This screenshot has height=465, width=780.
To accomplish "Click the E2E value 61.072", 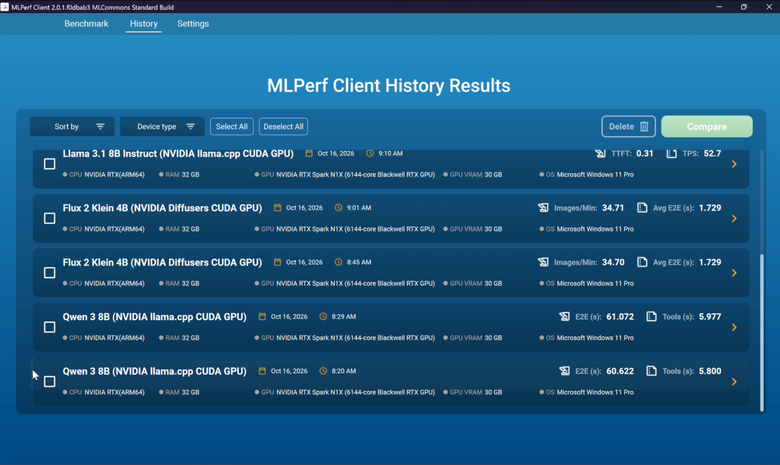I will [620, 317].
